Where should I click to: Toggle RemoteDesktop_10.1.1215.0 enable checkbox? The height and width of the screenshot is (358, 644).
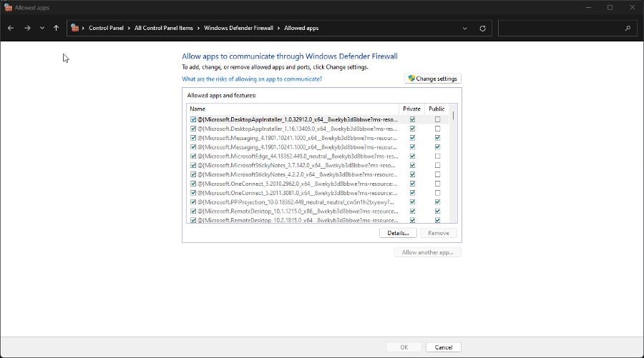point(193,212)
